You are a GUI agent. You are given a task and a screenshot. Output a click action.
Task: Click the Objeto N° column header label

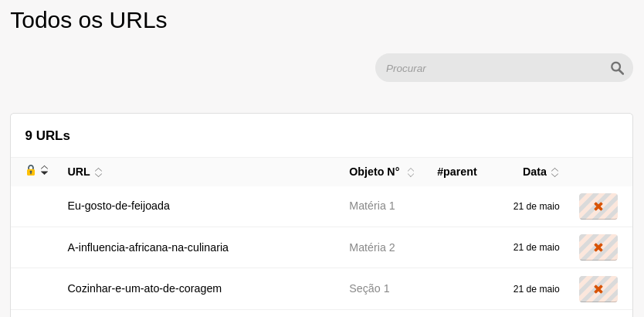click(x=375, y=172)
